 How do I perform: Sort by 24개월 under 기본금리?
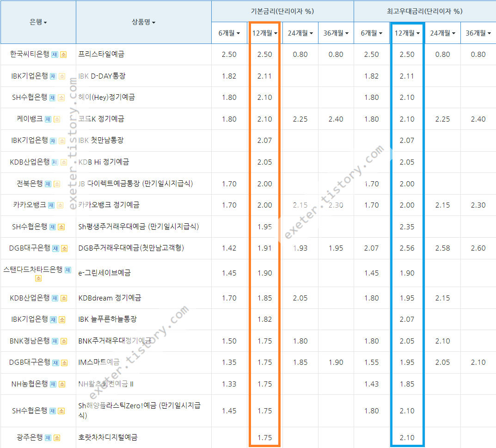300,33
